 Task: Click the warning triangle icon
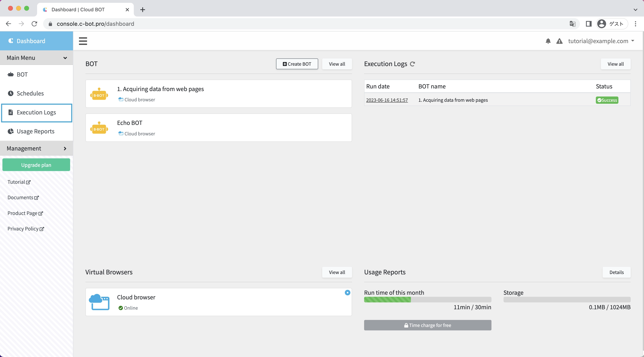(559, 41)
